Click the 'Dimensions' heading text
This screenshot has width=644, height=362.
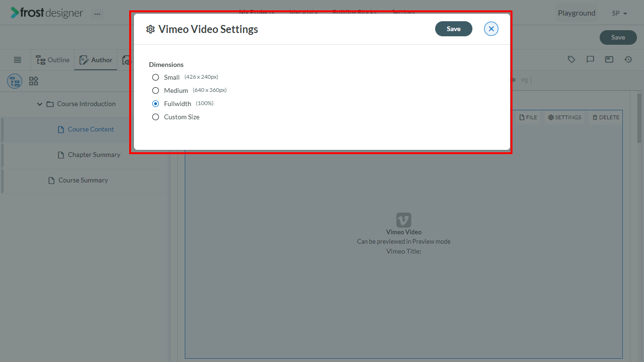166,65
